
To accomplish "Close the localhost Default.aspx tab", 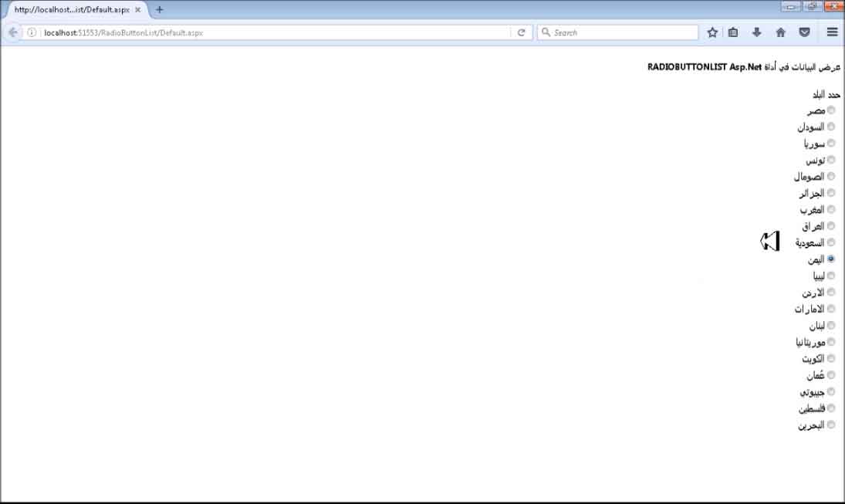I will coord(138,10).
